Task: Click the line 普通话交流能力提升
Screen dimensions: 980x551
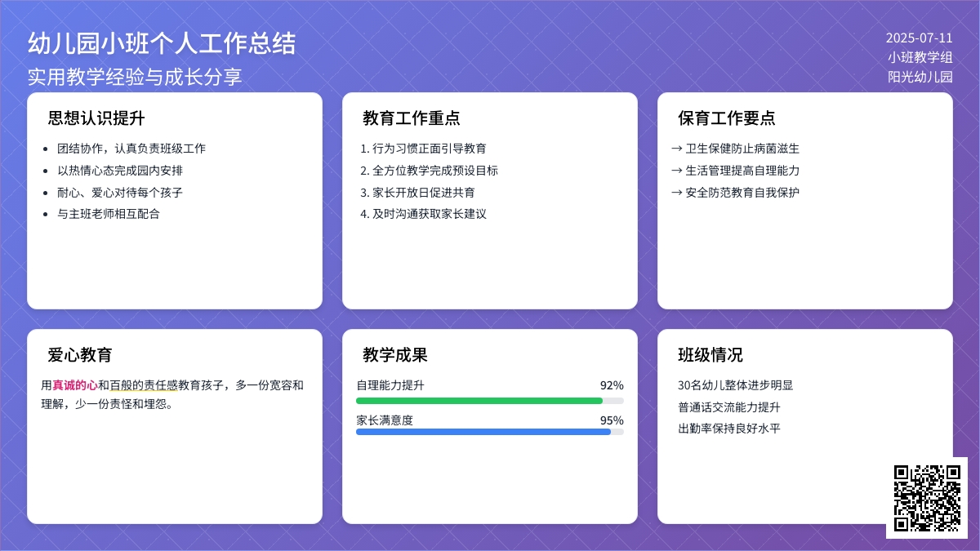Action: tap(729, 407)
